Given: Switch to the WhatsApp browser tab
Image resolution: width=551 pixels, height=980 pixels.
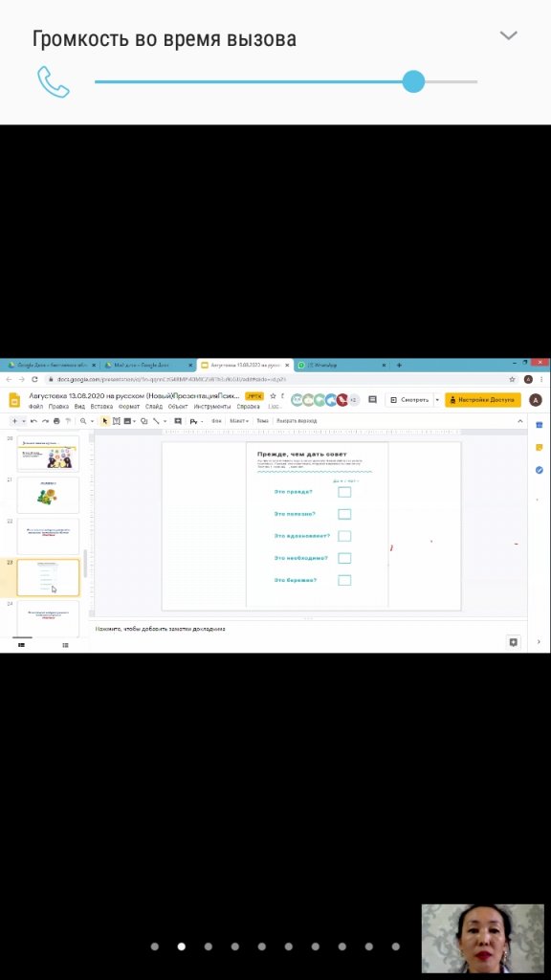Looking at the screenshot, I should pos(341,365).
